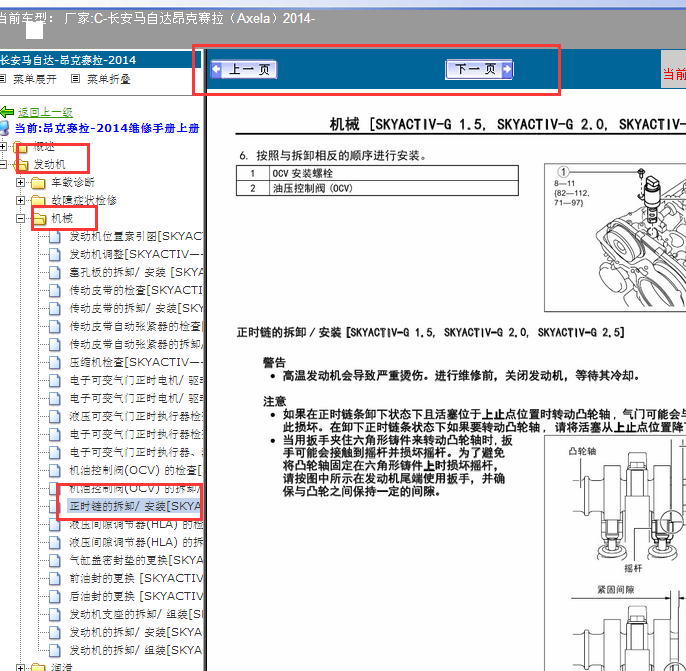Image resolution: width=686 pixels, height=671 pixels.
Task: Click the 菜单折叠 menu collapse link
Action: pos(108,79)
